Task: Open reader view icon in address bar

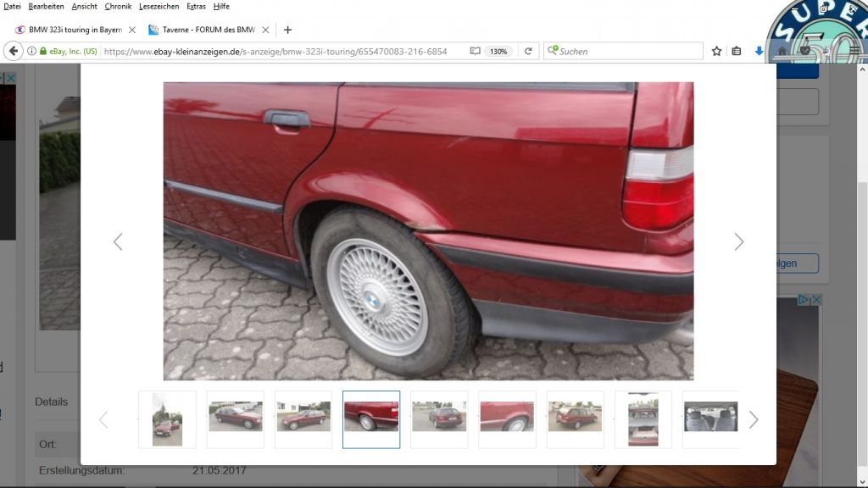Action: [x=476, y=51]
